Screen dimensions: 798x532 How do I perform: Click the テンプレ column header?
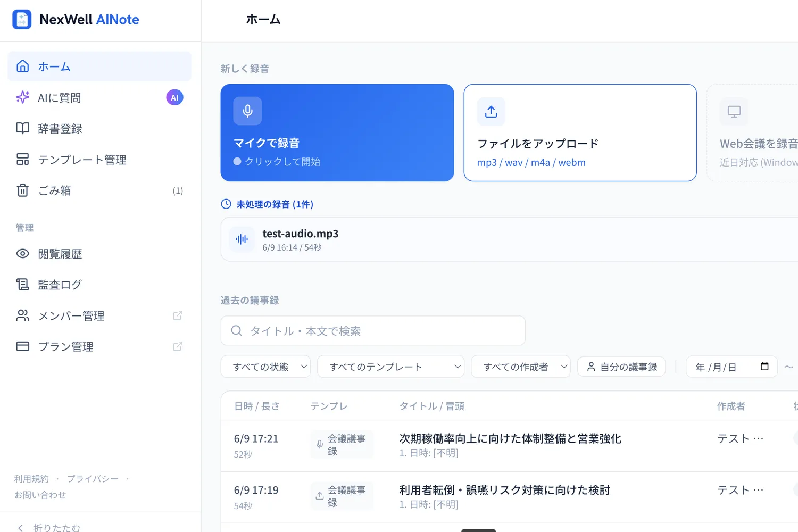click(x=329, y=406)
